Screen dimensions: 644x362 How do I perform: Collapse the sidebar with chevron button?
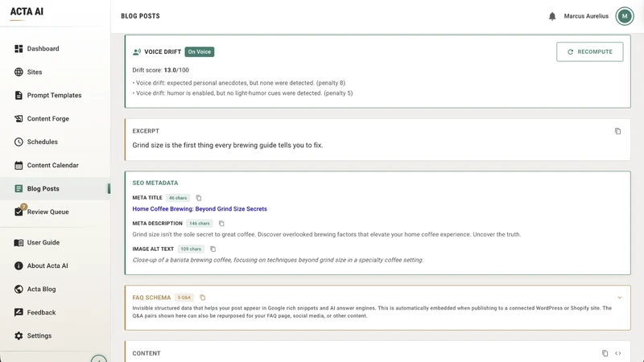tap(98, 359)
